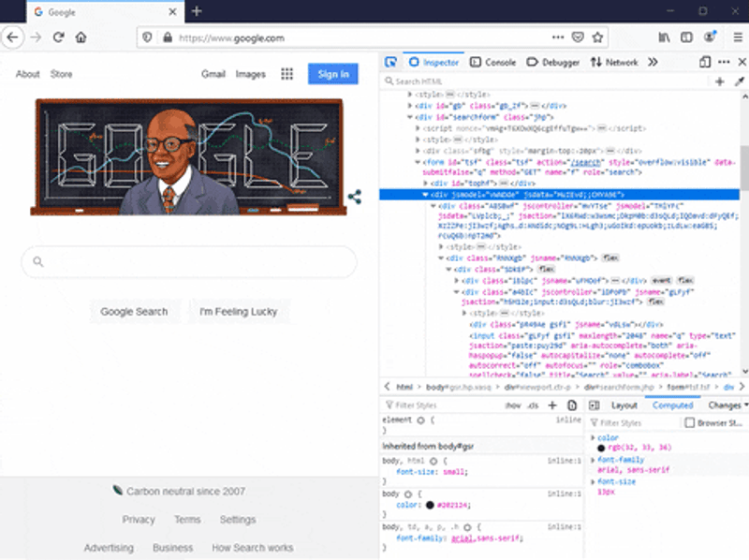
Task: Click the Google Search button
Action: pos(134,312)
